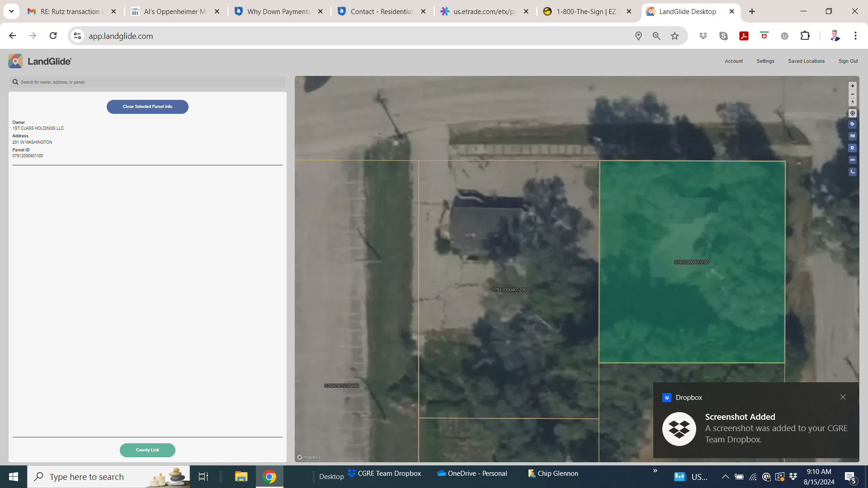Zoom out on the map

tap(852, 94)
